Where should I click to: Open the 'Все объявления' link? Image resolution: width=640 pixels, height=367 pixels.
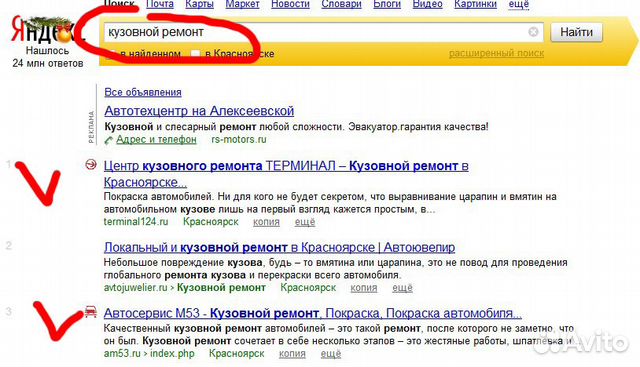click(x=143, y=92)
